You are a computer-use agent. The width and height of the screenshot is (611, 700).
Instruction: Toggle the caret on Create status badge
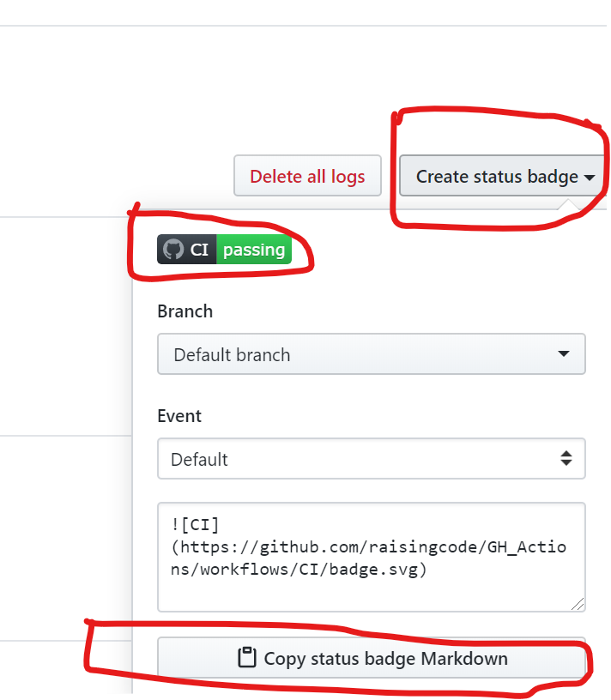(589, 178)
